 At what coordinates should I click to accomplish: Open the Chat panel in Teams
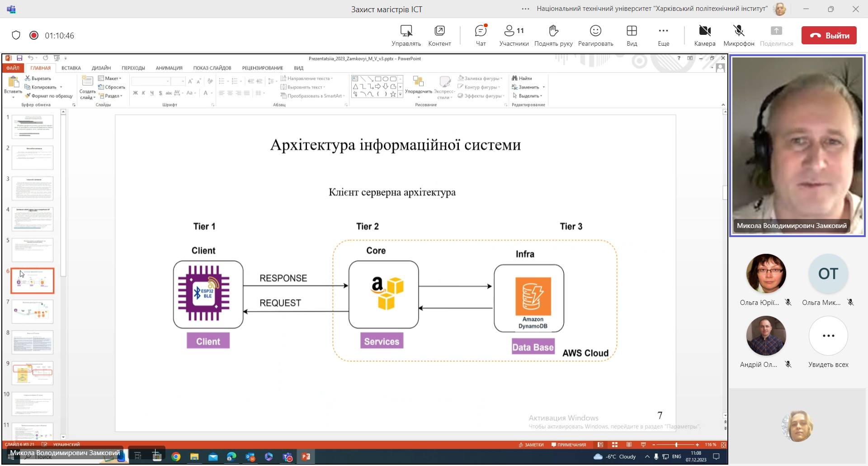[481, 35]
